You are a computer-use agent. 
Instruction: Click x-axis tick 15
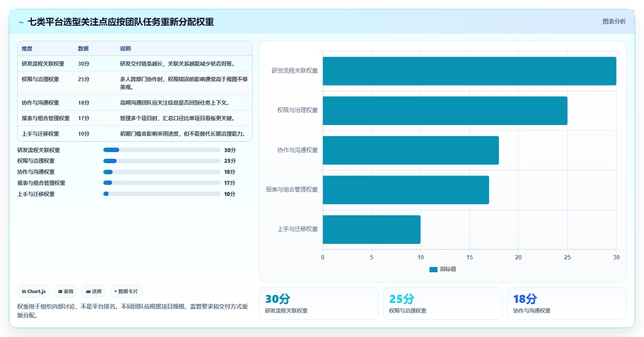469,257
